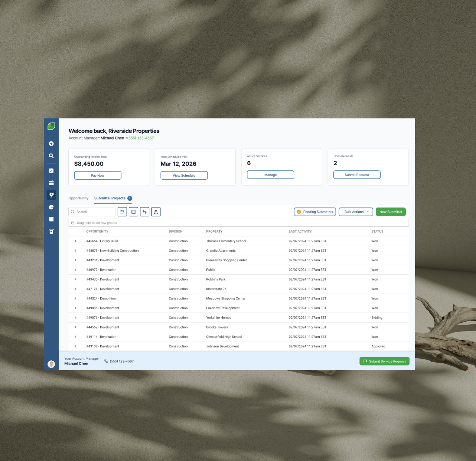Click the Pay Now button

point(97,175)
